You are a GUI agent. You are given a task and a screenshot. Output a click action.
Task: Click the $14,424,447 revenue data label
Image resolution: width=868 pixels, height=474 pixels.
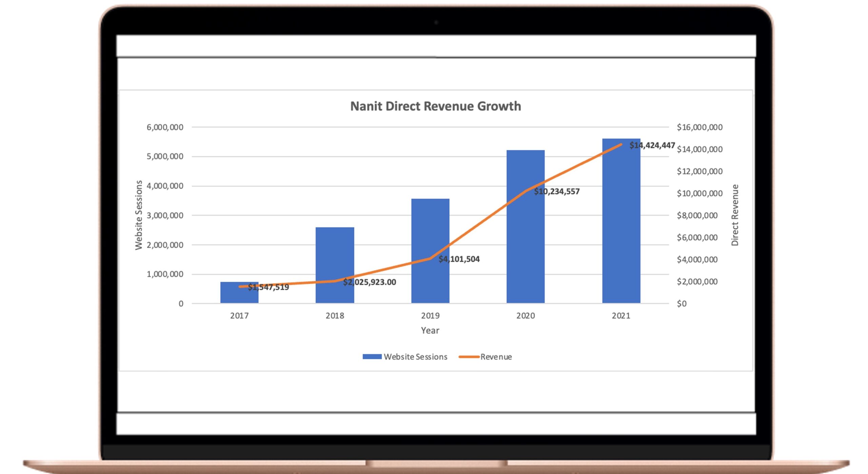point(652,145)
